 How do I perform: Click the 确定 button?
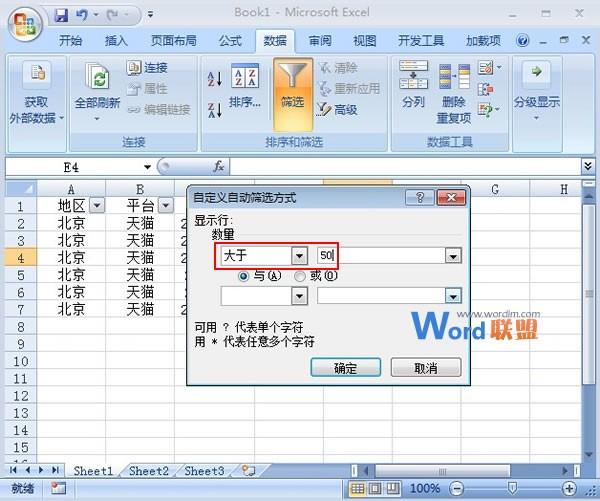(345, 368)
